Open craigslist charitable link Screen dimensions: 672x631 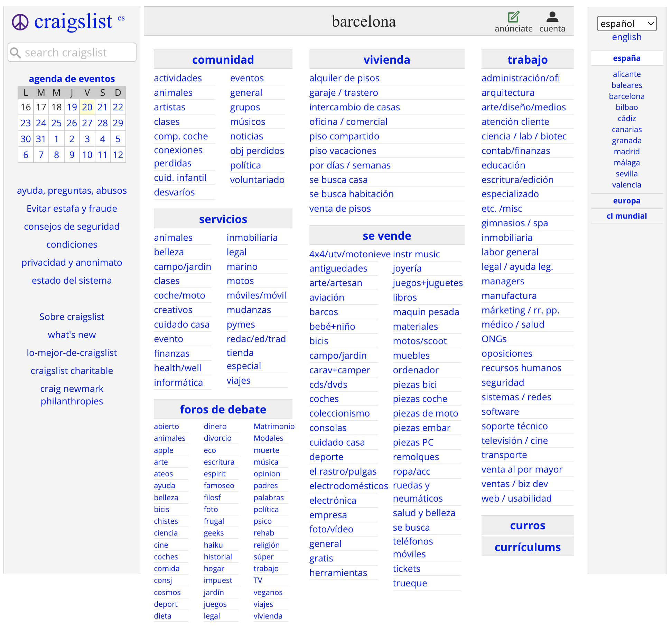click(72, 371)
